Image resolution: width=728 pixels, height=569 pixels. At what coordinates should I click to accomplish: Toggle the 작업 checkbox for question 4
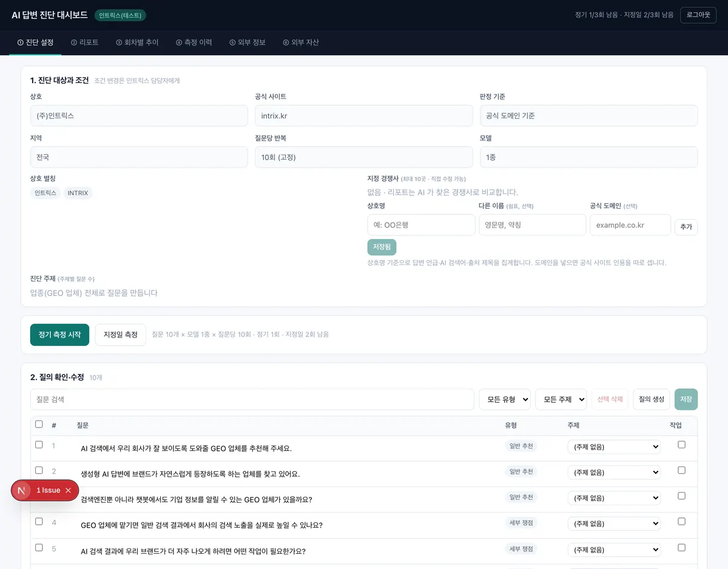click(681, 521)
